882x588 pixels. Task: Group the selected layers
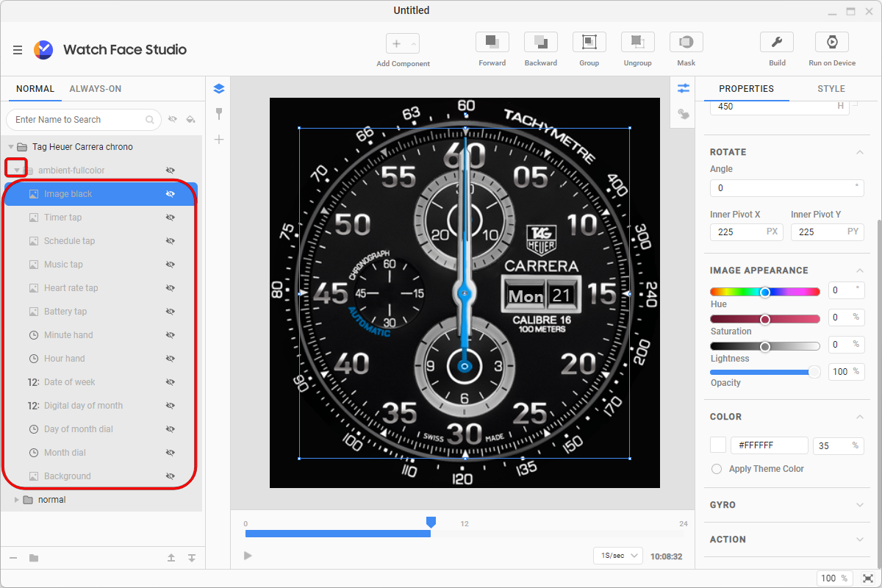(x=589, y=42)
